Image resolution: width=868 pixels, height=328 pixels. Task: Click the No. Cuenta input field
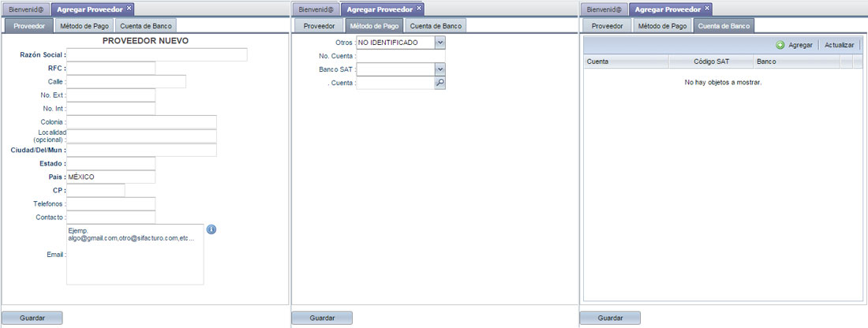pyautogui.click(x=400, y=56)
